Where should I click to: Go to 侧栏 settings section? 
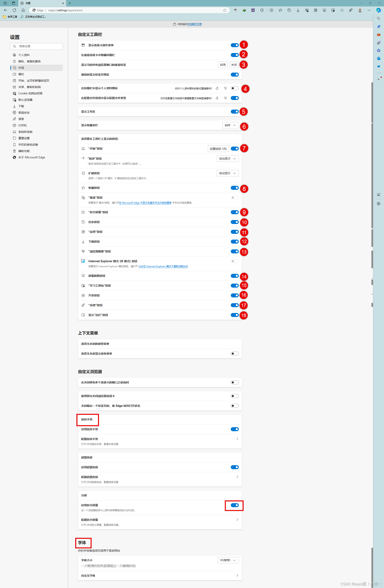pos(21,74)
